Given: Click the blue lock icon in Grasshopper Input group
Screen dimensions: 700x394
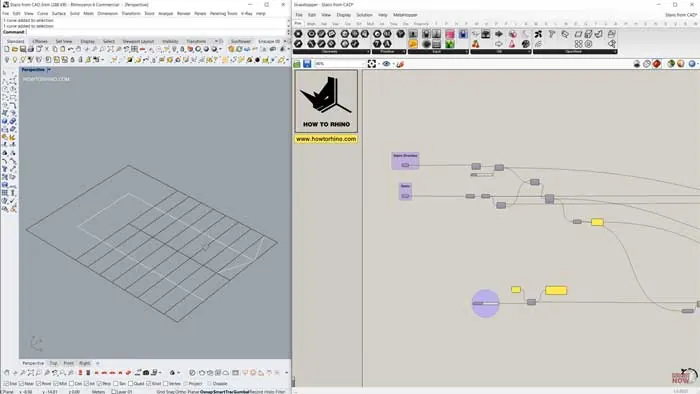Looking at the screenshot, I should coord(463,34).
